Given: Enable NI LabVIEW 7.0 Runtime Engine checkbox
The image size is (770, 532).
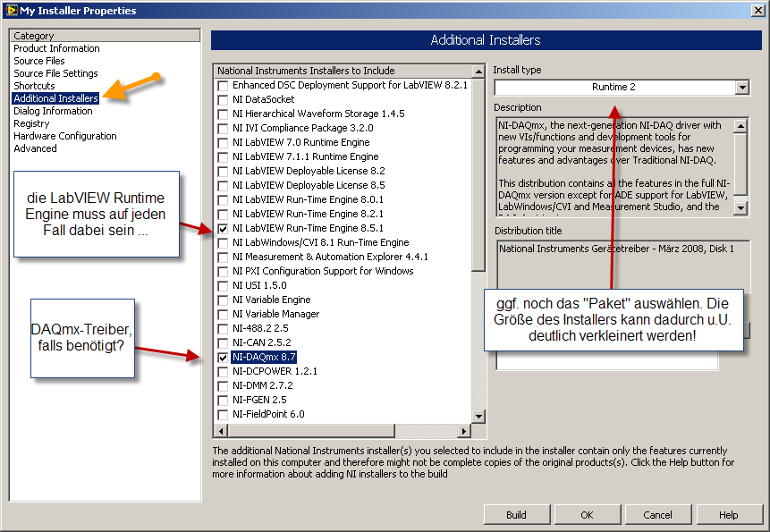Looking at the screenshot, I should [223, 143].
